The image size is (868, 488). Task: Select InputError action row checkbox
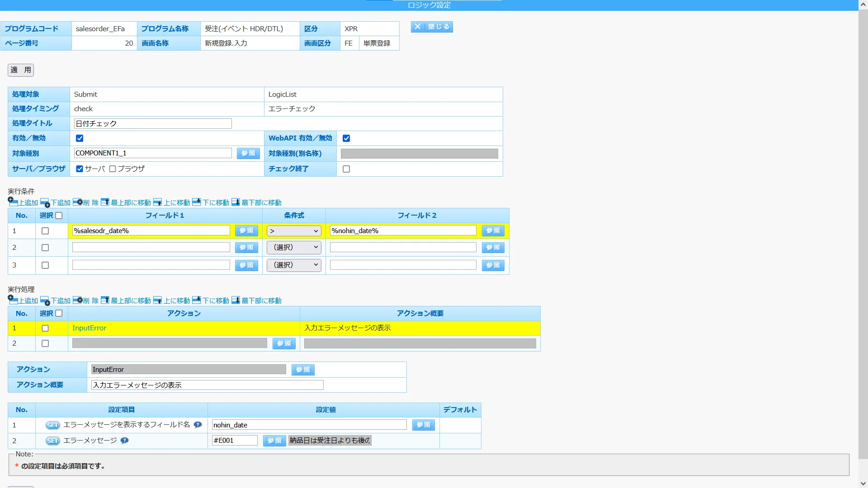pyautogui.click(x=45, y=328)
